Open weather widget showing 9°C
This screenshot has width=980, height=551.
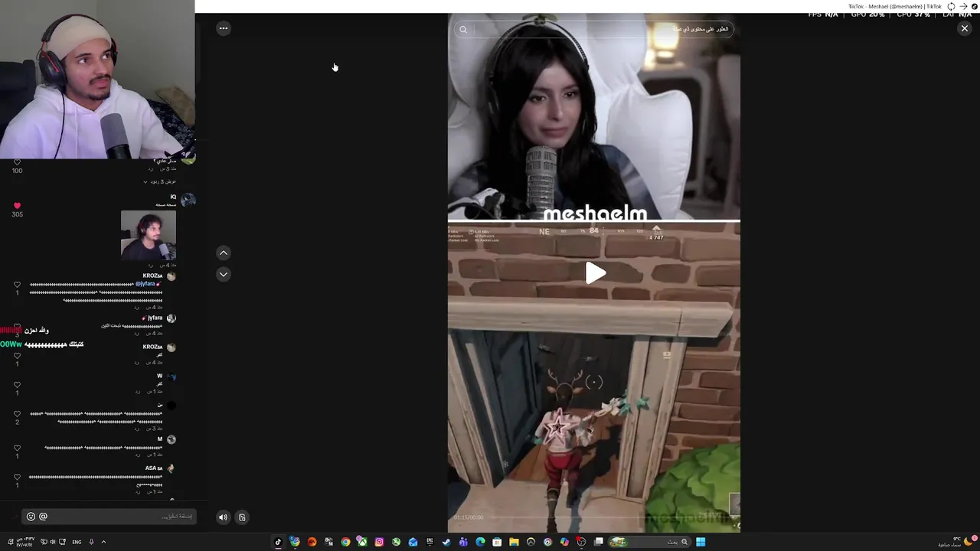click(956, 542)
